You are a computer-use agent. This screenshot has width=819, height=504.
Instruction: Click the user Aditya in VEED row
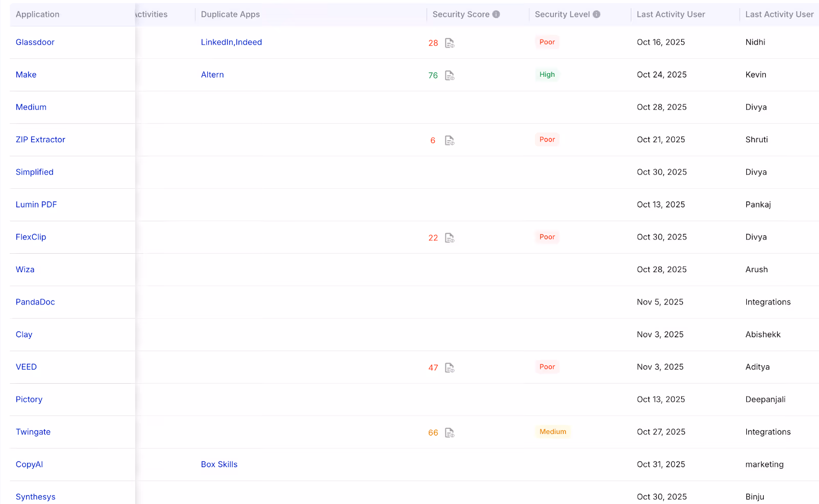coord(758,367)
